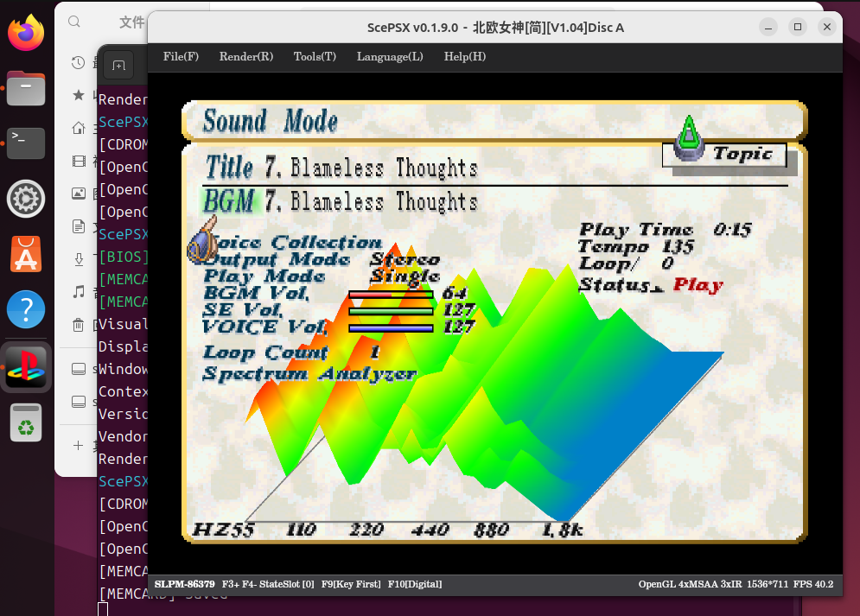The height and width of the screenshot is (616, 860).
Task: Select Spectrum Analyzer option
Action: click(x=310, y=374)
